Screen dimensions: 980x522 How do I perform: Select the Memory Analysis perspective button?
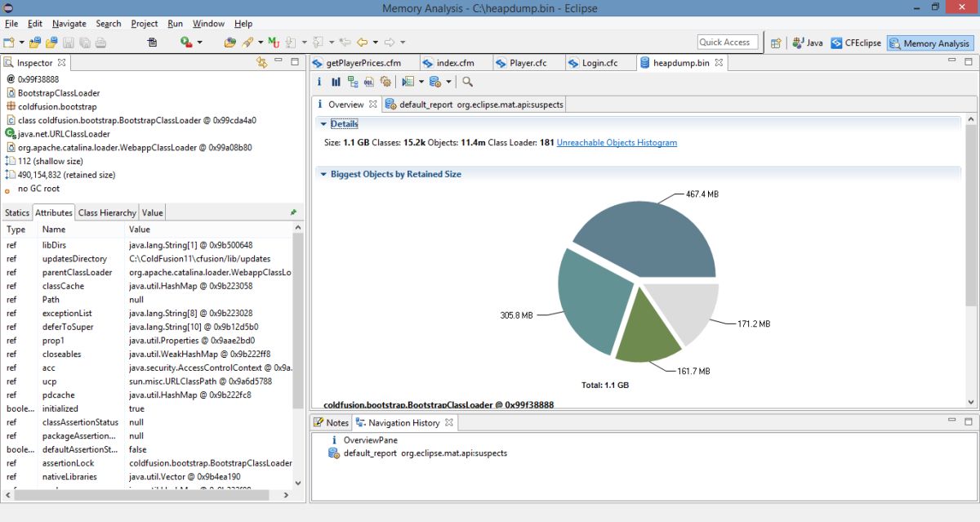coord(929,43)
